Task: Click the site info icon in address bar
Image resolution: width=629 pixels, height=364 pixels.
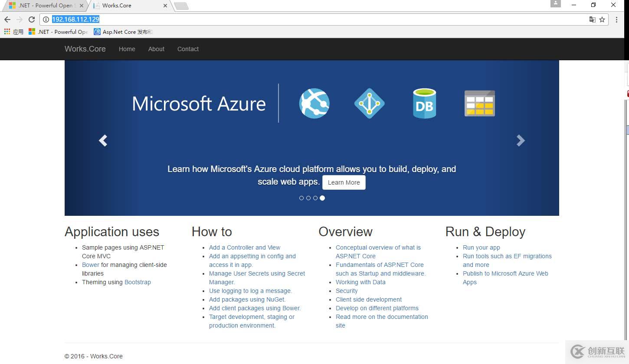Action: (x=46, y=19)
